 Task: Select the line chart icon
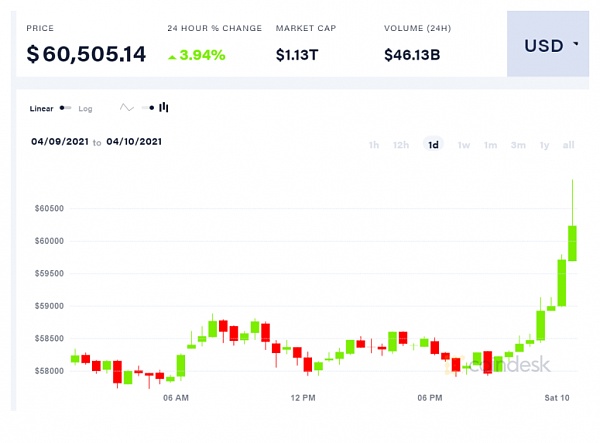126,108
